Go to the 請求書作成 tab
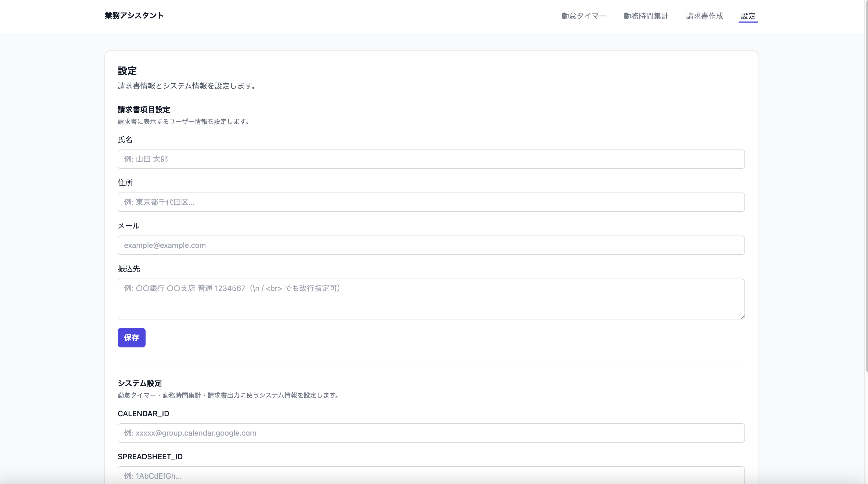This screenshot has height=484, width=868. click(704, 16)
